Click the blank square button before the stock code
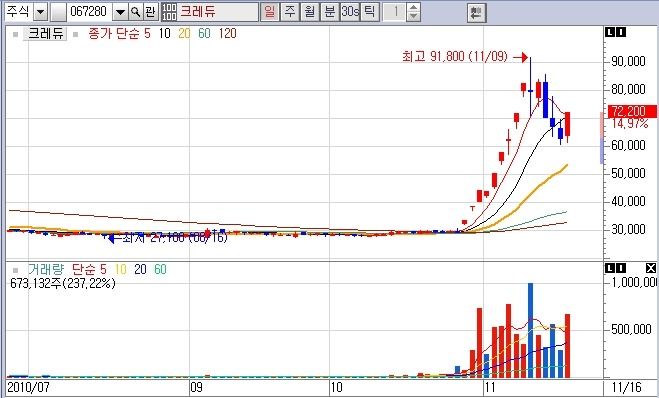 point(58,12)
